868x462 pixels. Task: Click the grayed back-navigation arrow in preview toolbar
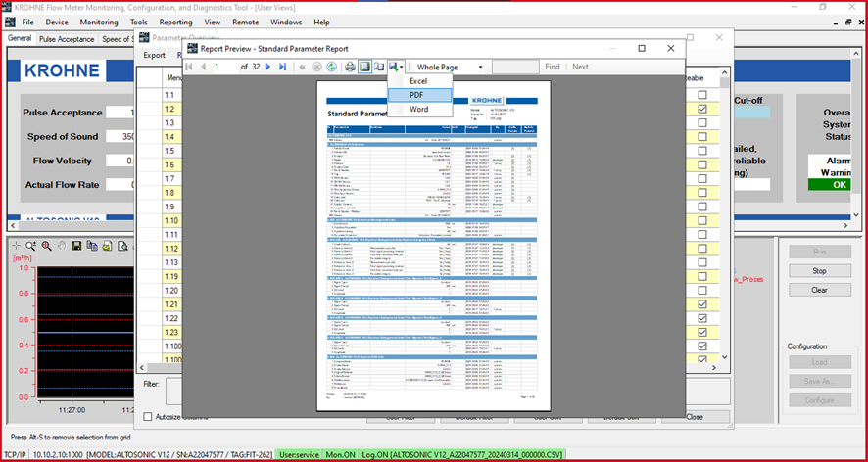(x=303, y=67)
